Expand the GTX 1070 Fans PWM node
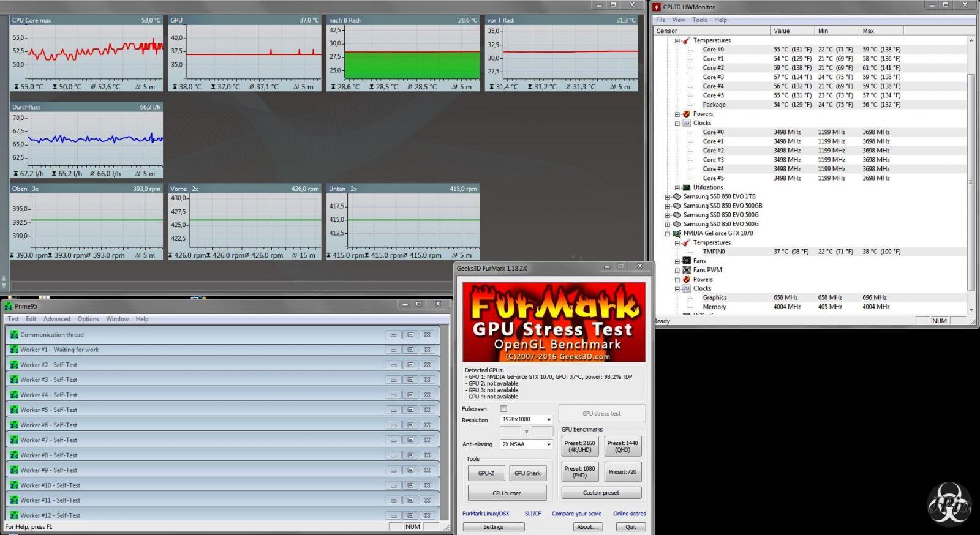Screen dimensions: 980x535 point(677,270)
